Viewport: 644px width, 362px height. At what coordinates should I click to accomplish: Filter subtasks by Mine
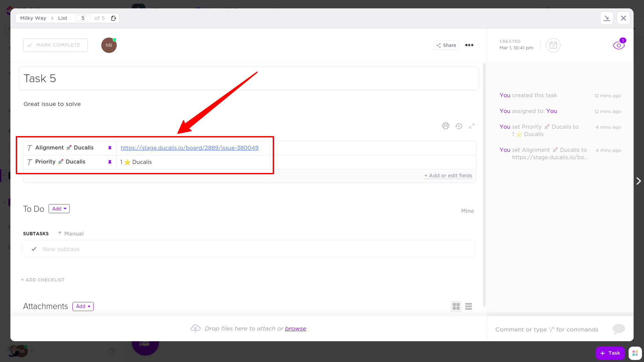[x=467, y=211]
